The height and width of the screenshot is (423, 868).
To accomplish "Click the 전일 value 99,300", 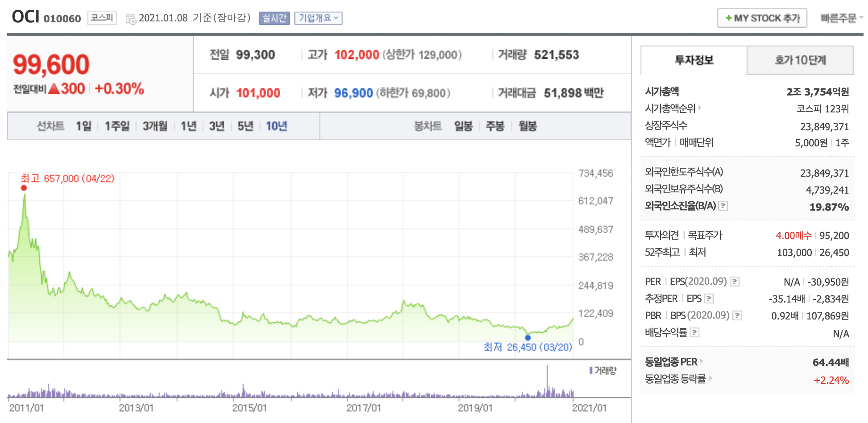I will click(x=256, y=55).
